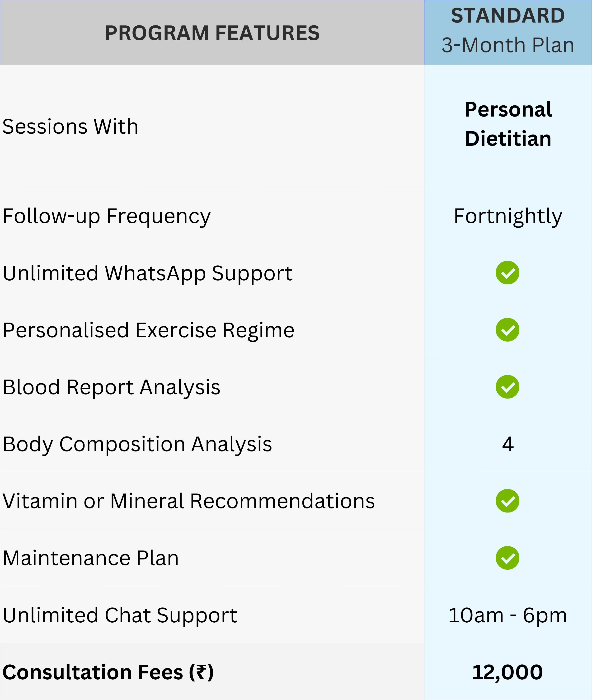The width and height of the screenshot is (592, 700).
Task: Select the Maintenance Plan row label
Action: (x=91, y=558)
